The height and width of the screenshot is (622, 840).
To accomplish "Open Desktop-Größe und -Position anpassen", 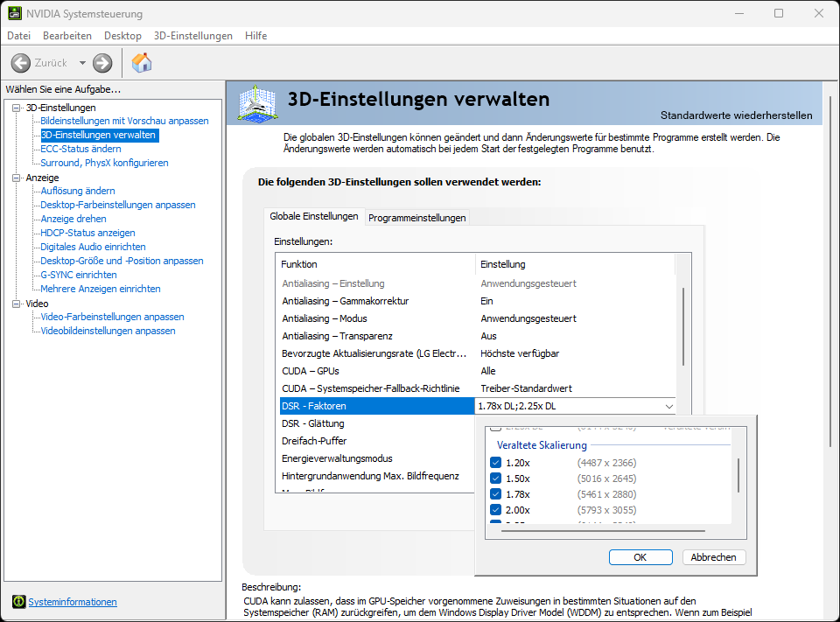I will 122,261.
